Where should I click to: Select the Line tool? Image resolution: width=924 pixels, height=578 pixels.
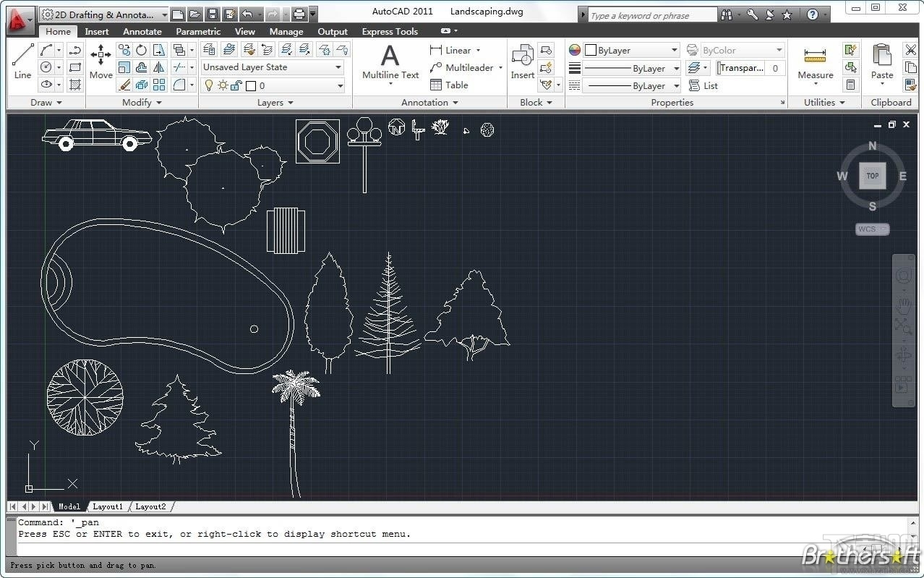tap(22, 61)
